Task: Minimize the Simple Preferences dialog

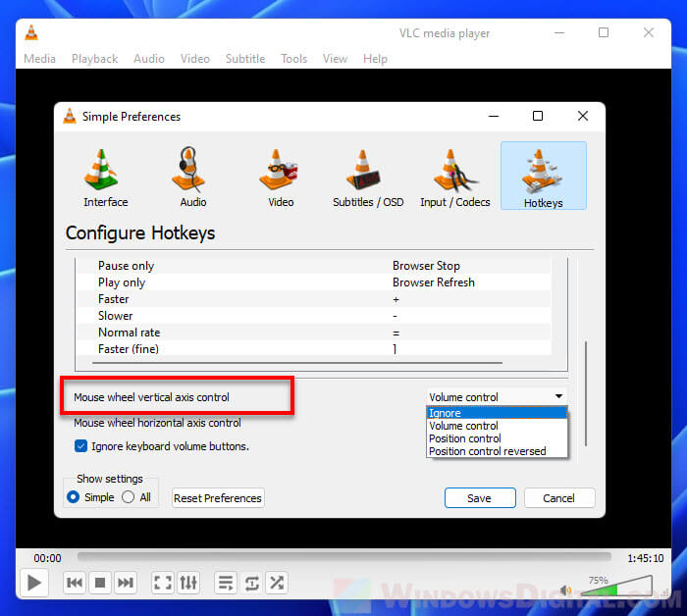Action: [x=494, y=116]
